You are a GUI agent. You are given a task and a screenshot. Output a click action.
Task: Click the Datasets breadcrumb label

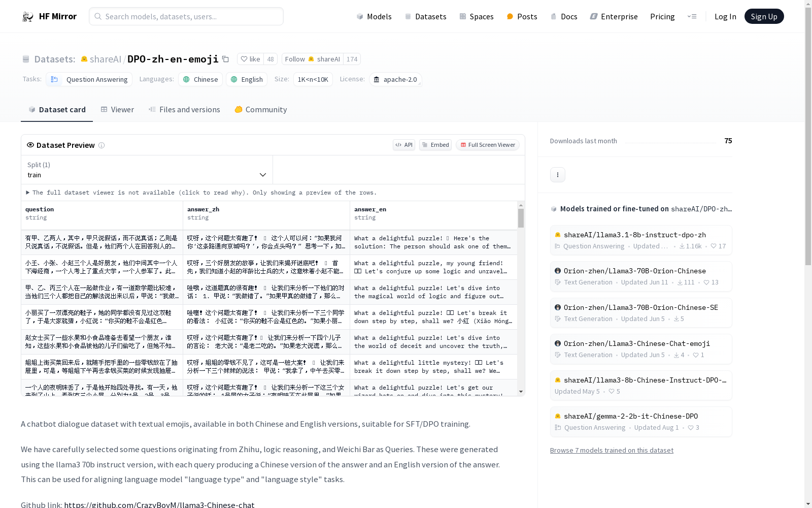pyautogui.click(x=54, y=59)
